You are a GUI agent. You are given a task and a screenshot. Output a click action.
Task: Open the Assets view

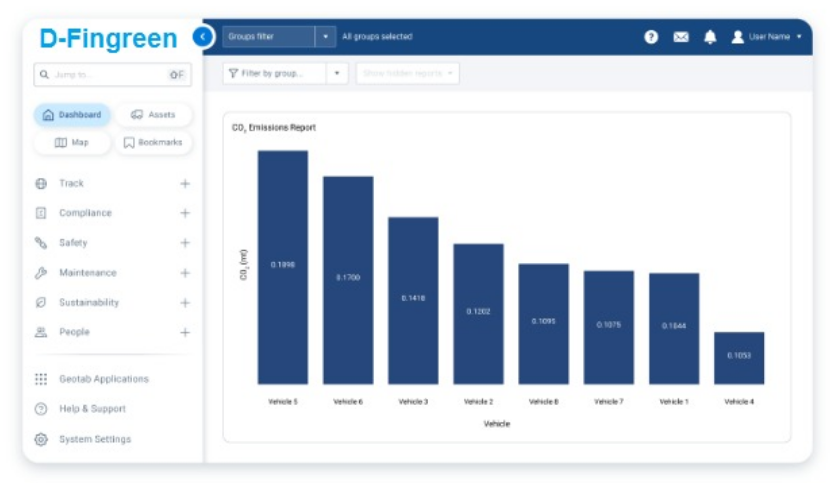153,115
